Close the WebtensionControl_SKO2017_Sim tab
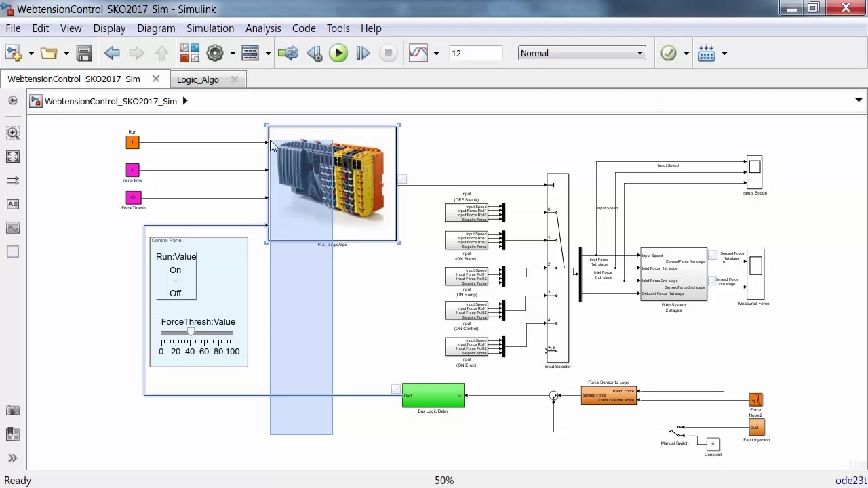The width and height of the screenshot is (868, 488). [156, 79]
